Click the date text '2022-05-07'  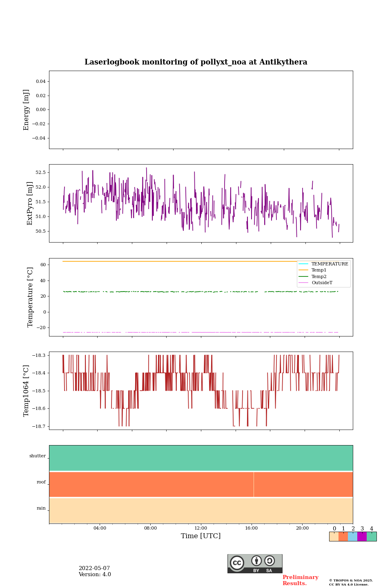[x=94, y=568]
